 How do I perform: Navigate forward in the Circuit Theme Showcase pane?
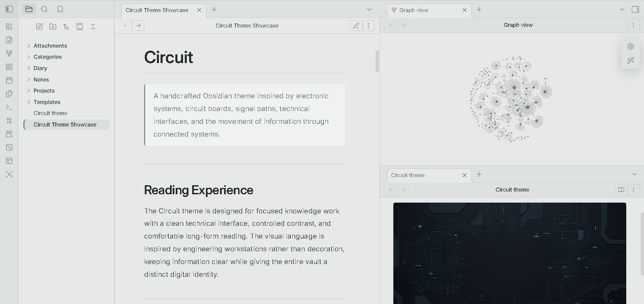coord(138,26)
